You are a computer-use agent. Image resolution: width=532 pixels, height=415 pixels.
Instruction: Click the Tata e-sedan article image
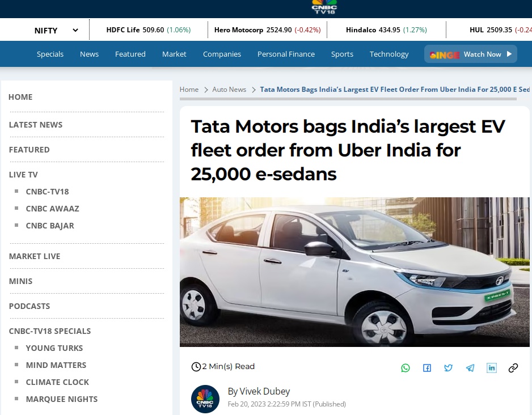point(354,272)
